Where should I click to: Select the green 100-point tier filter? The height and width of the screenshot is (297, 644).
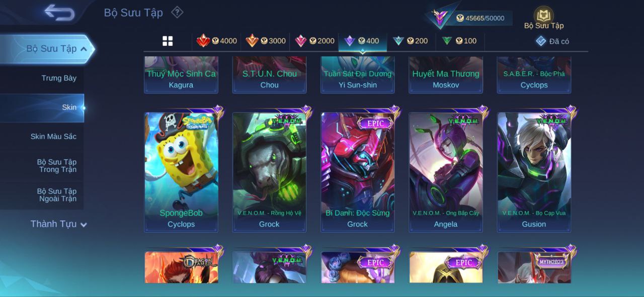[x=459, y=41]
